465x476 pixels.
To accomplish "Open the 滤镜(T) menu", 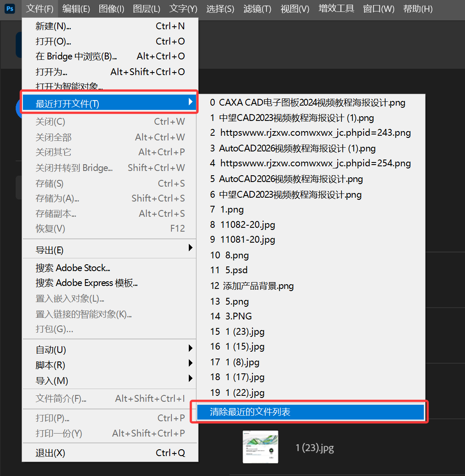I will click(257, 9).
